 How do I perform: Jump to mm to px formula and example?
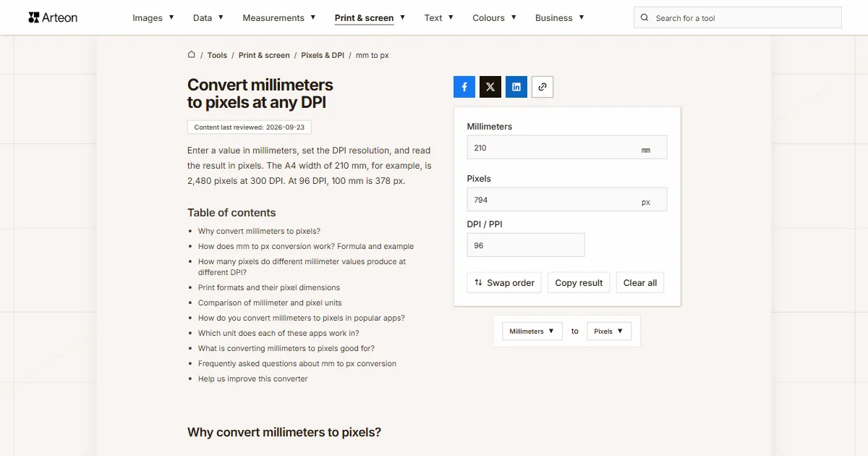click(306, 246)
